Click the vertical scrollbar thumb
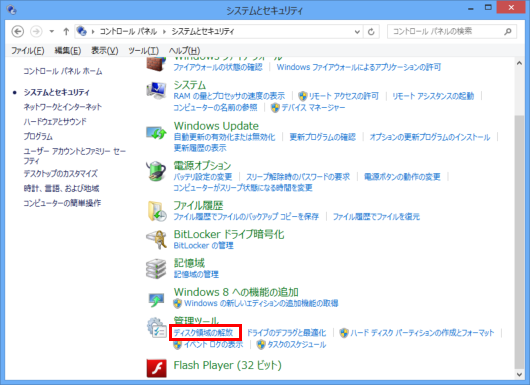This screenshot has width=530, height=385. [x=520, y=241]
